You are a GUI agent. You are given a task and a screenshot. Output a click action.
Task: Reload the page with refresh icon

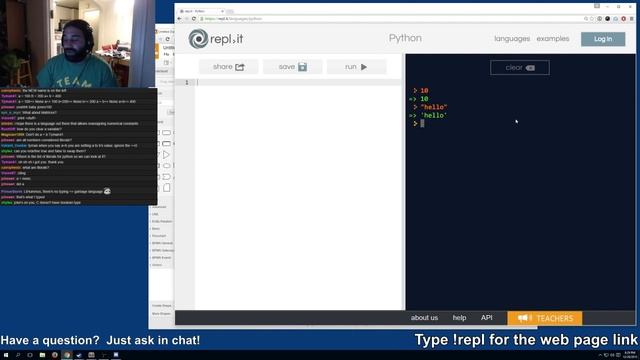tap(193, 19)
